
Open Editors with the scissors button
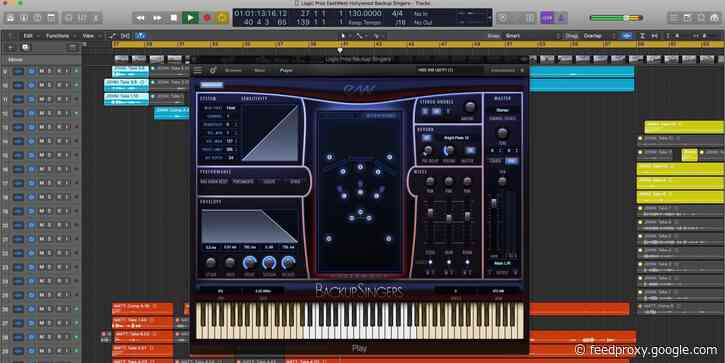(96, 18)
